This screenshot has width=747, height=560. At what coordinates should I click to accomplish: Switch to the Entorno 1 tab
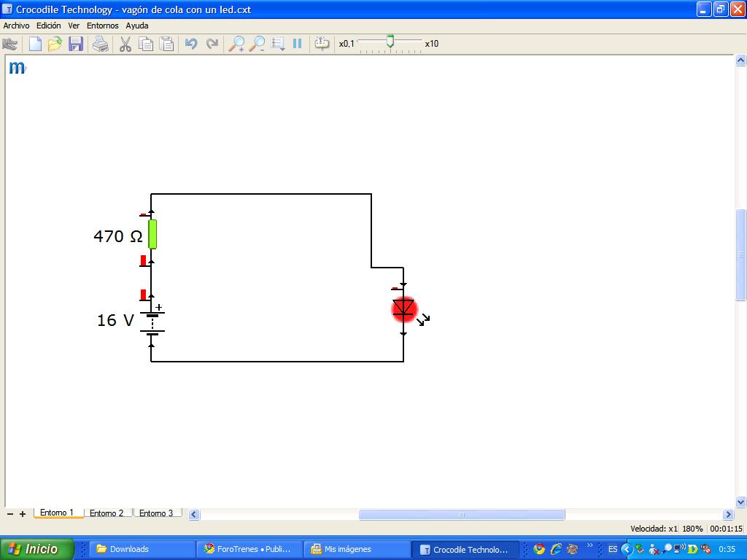[57, 513]
